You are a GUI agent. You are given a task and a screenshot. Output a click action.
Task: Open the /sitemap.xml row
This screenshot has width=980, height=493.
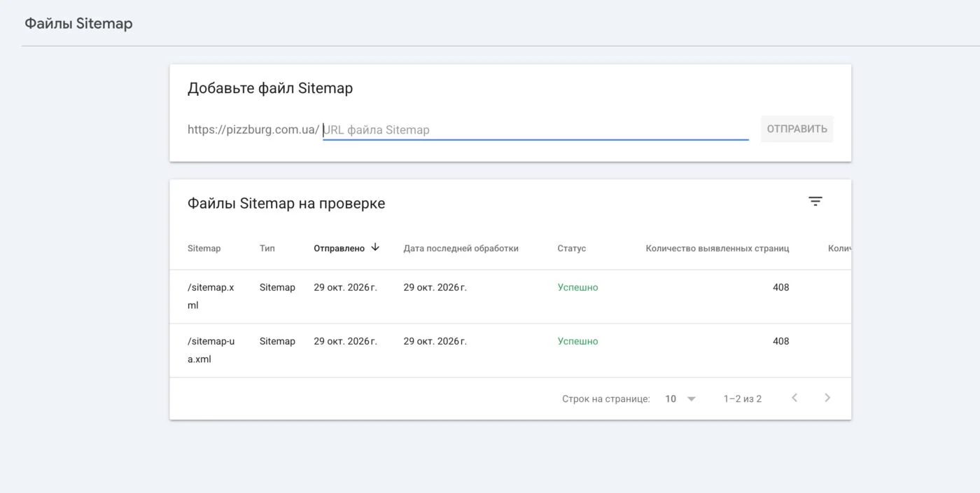coord(510,296)
